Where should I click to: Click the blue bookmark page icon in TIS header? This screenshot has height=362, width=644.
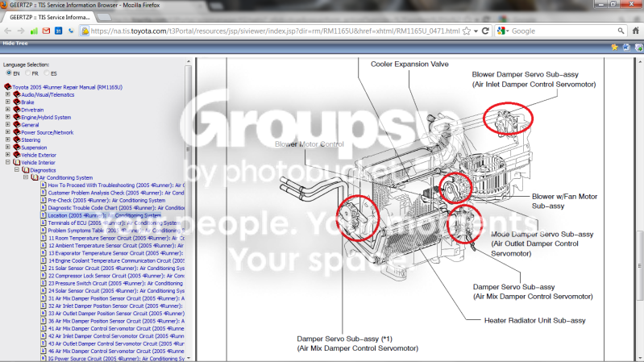click(x=626, y=48)
